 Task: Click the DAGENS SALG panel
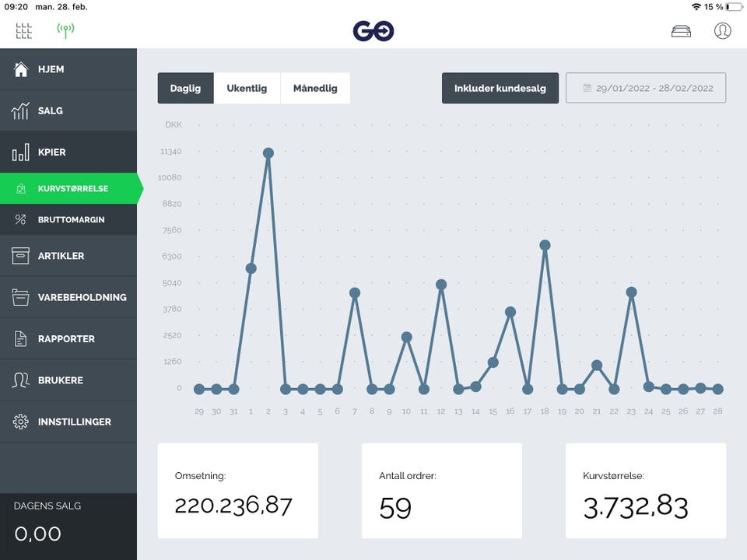pos(68,527)
